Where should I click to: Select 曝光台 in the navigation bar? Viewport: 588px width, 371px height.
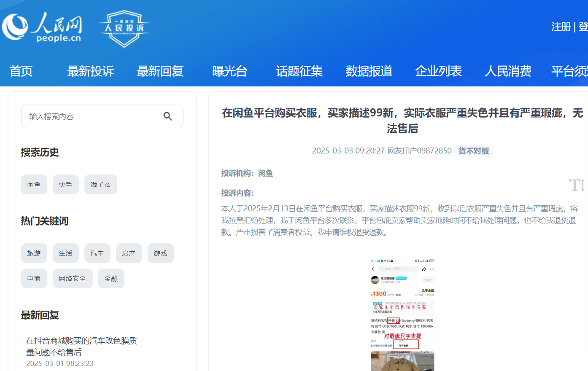point(230,71)
